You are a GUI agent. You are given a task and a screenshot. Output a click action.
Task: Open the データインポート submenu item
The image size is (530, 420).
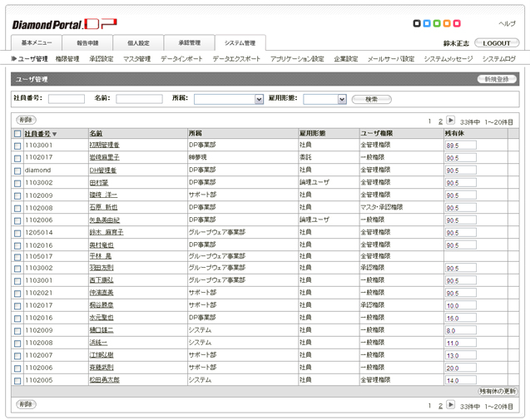181,59
